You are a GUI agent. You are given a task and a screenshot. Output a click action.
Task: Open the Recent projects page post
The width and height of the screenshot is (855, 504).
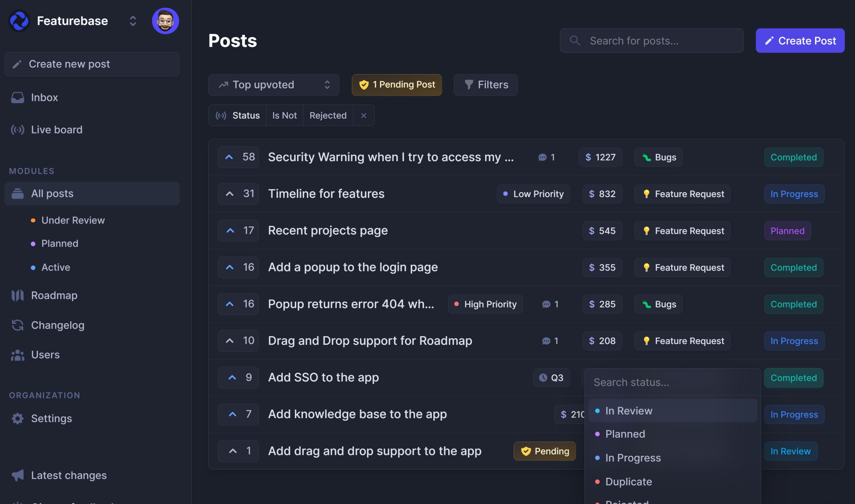tap(328, 231)
